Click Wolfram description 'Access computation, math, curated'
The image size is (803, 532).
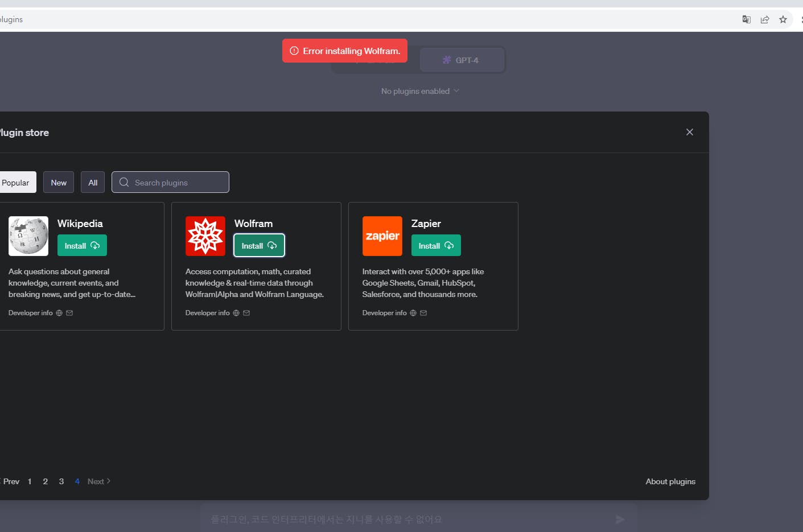pyautogui.click(x=248, y=271)
